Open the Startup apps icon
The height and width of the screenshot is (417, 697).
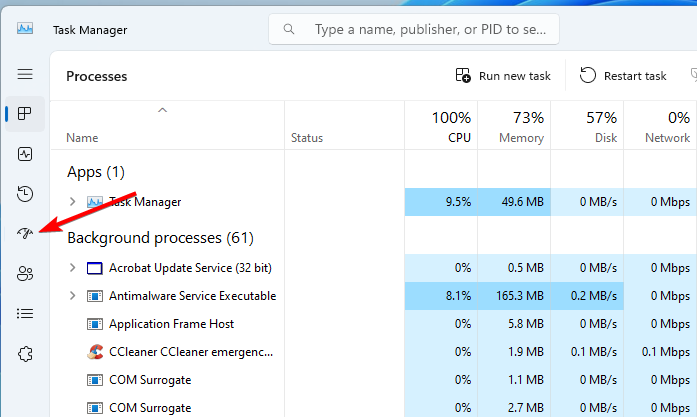click(x=25, y=233)
